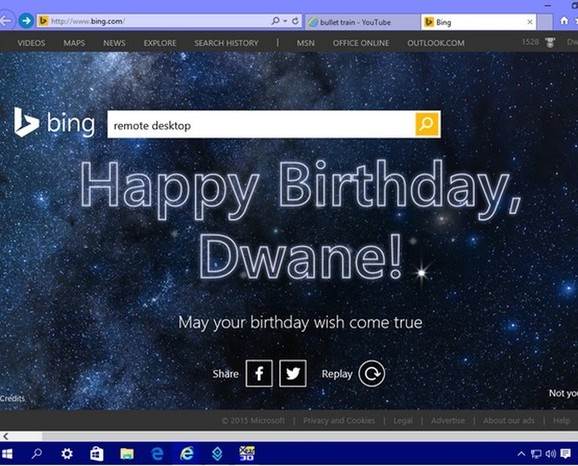
Task: Click the © 2015 Microsoft footer text
Action: (x=253, y=420)
